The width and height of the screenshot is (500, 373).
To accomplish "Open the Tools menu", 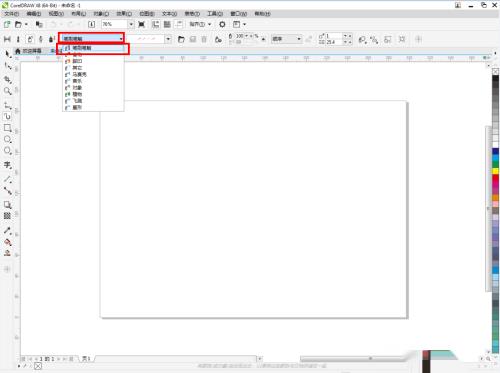I will pos(215,14).
